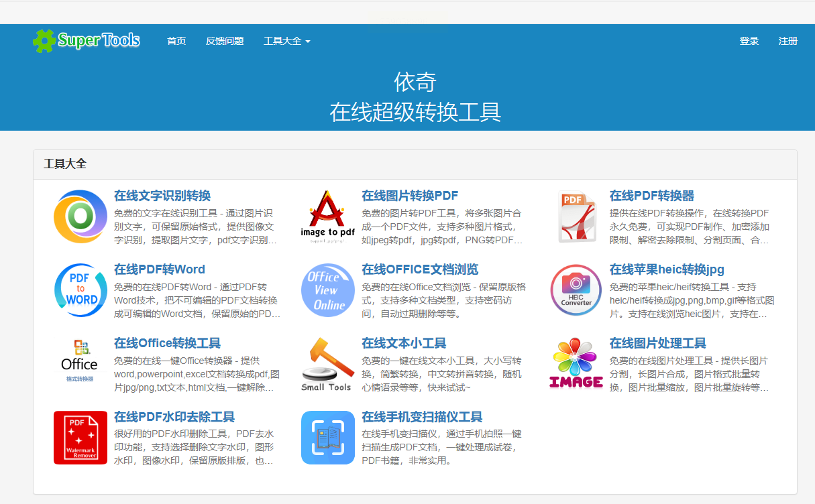815x504 pixels.
Task: Click description starting 免费的在线PDF转Word
Action: tap(197, 300)
